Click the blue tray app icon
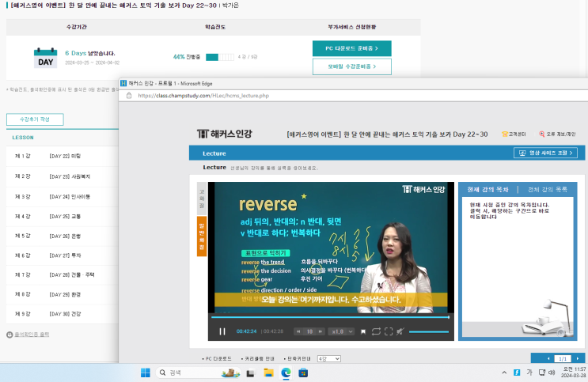588x382 pixels. (517, 373)
